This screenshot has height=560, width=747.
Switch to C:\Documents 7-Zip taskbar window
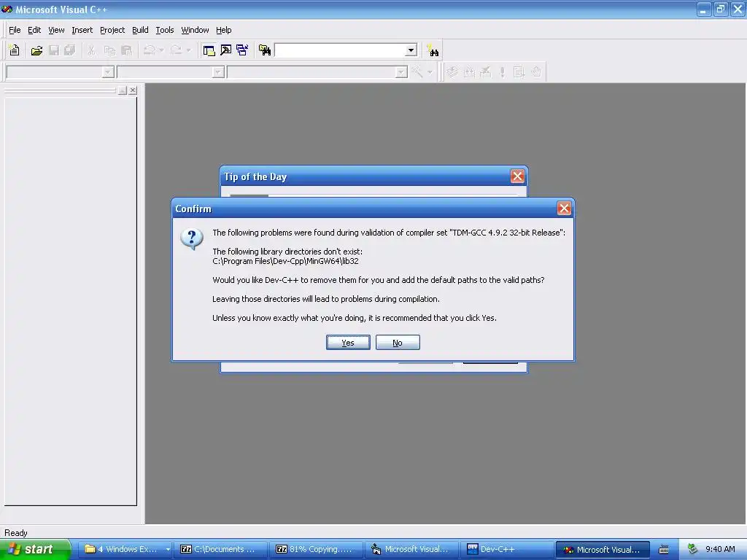click(220, 550)
